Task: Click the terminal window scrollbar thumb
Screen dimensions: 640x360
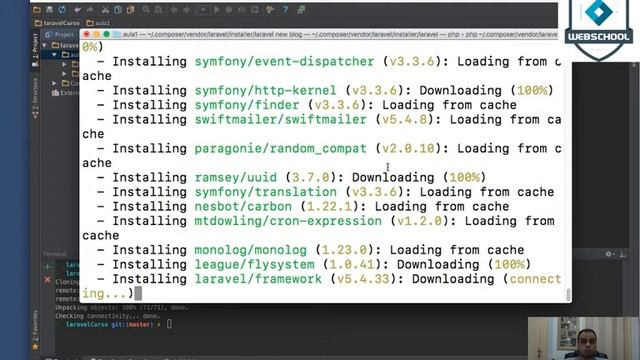Action: [x=568, y=294]
